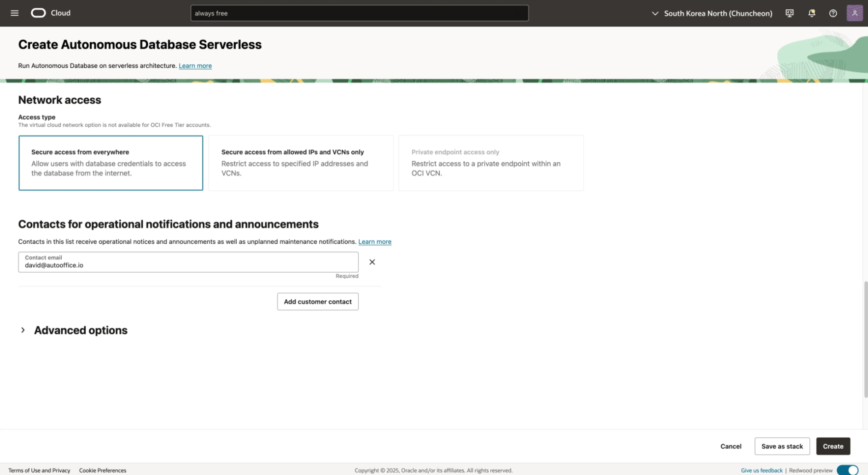Screen dimensions: 868x475
Task: Expand Advanced options section
Action: pyautogui.click(x=74, y=330)
